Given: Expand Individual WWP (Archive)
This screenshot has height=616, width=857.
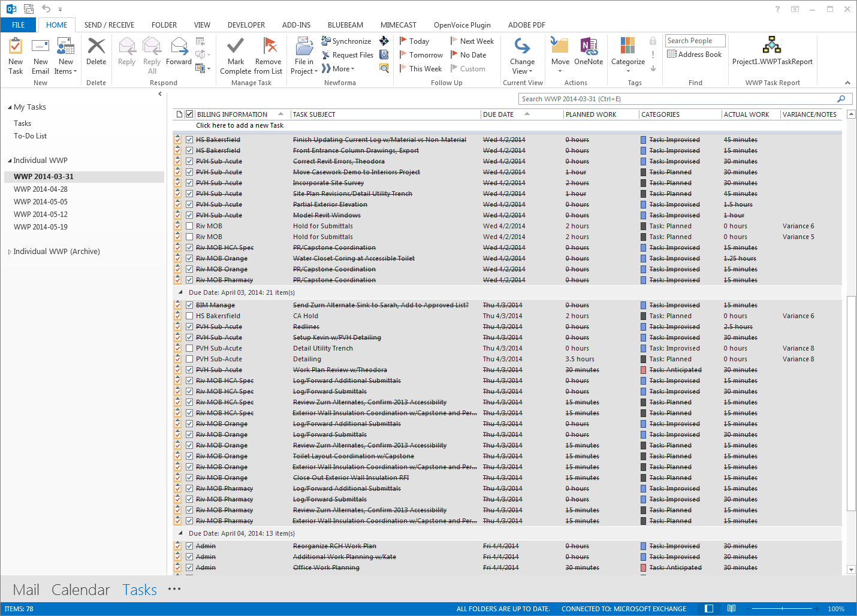Looking at the screenshot, I should click(10, 252).
